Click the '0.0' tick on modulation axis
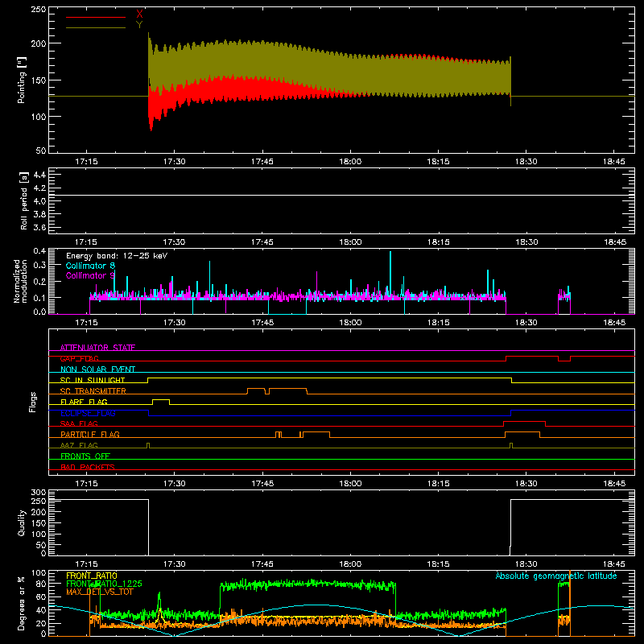644x644 pixels. [x=39, y=312]
